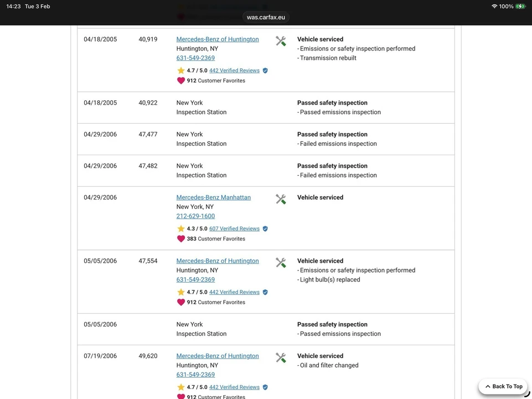Click the date 07/19/2006
The width and height of the screenshot is (532, 399).
coord(100,356)
